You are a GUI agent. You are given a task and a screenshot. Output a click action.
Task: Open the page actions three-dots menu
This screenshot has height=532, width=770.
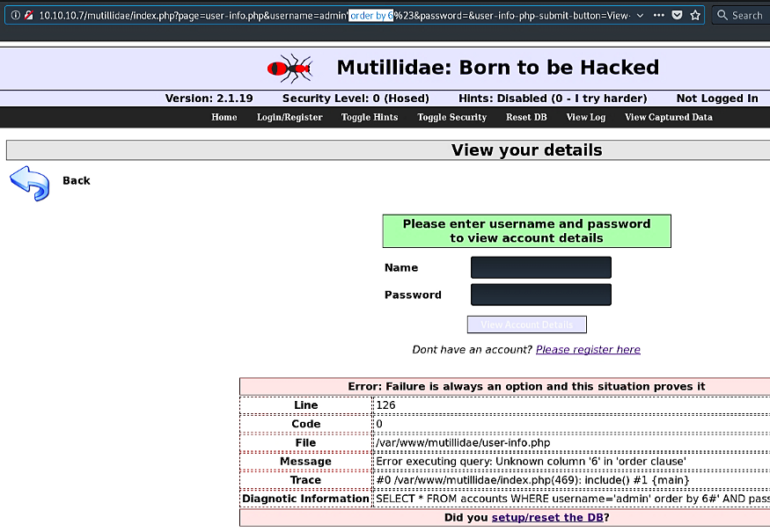[x=658, y=15]
